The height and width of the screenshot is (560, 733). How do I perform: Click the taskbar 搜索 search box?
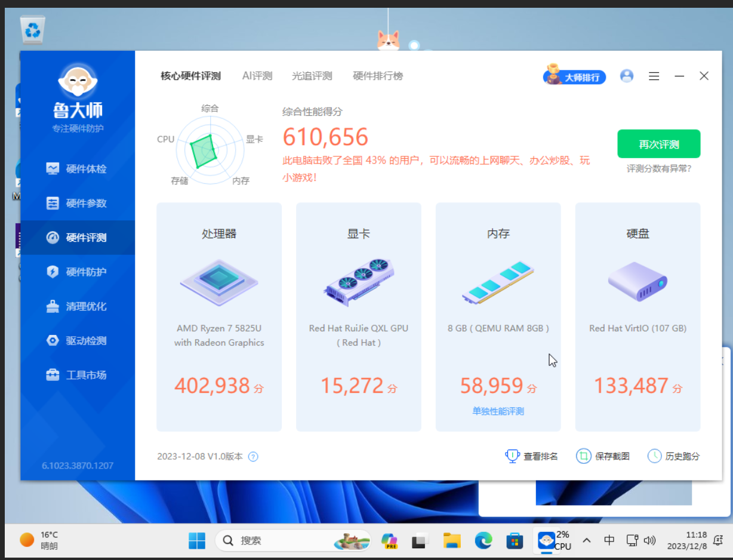292,541
